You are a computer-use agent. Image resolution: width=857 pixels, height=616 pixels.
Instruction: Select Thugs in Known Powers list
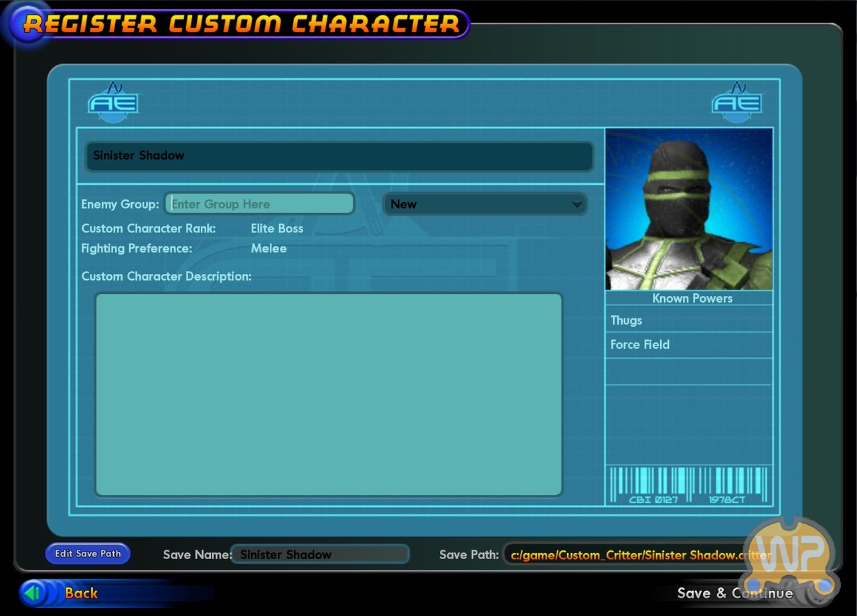click(x=688, y=321)
